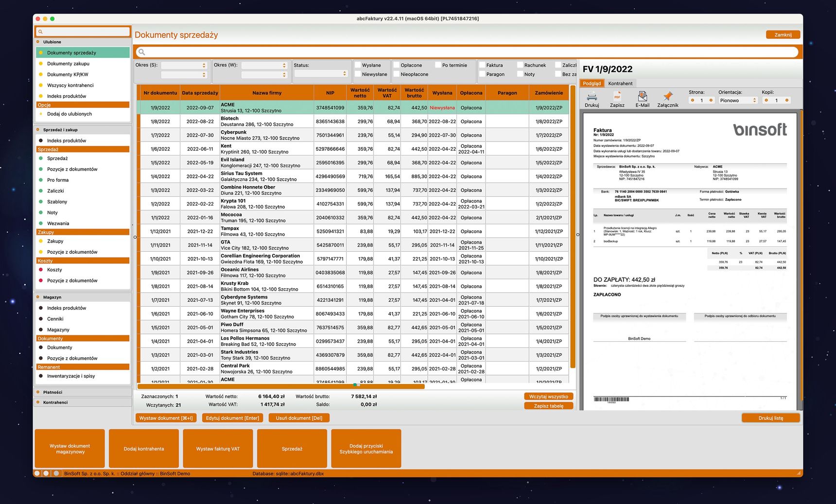Click Edytuj dokument [Enter] button
This screenshot has height=504, width=836.
click(x=232, y=418)
